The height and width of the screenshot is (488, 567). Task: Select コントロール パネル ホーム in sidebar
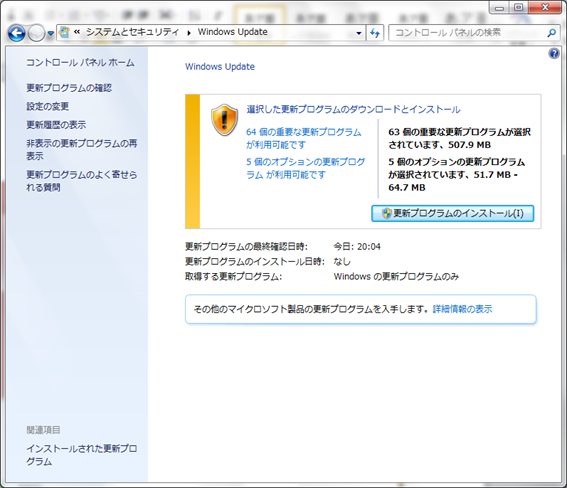[x=80, y=63]
